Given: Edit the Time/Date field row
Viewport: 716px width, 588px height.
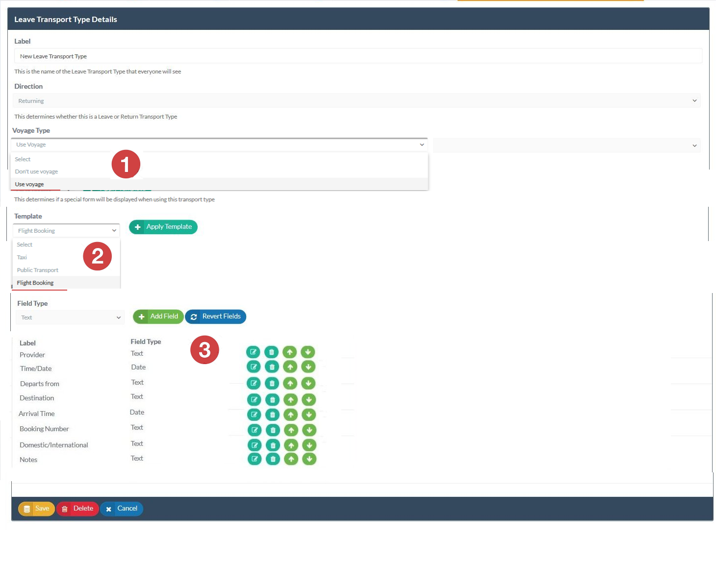Looking at the screenshot, I should pyautogui.click(x=254, y=367).
